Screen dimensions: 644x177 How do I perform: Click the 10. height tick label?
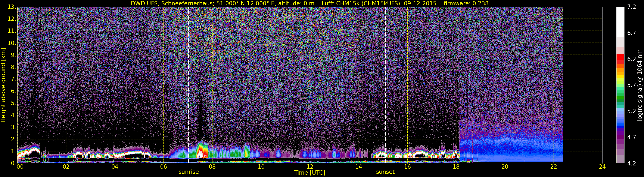12,43
